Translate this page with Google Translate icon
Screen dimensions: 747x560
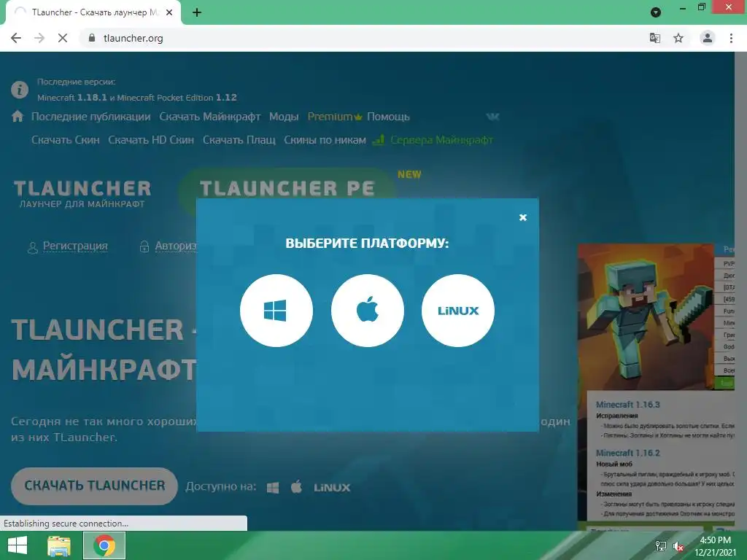[x=655, y=38]
